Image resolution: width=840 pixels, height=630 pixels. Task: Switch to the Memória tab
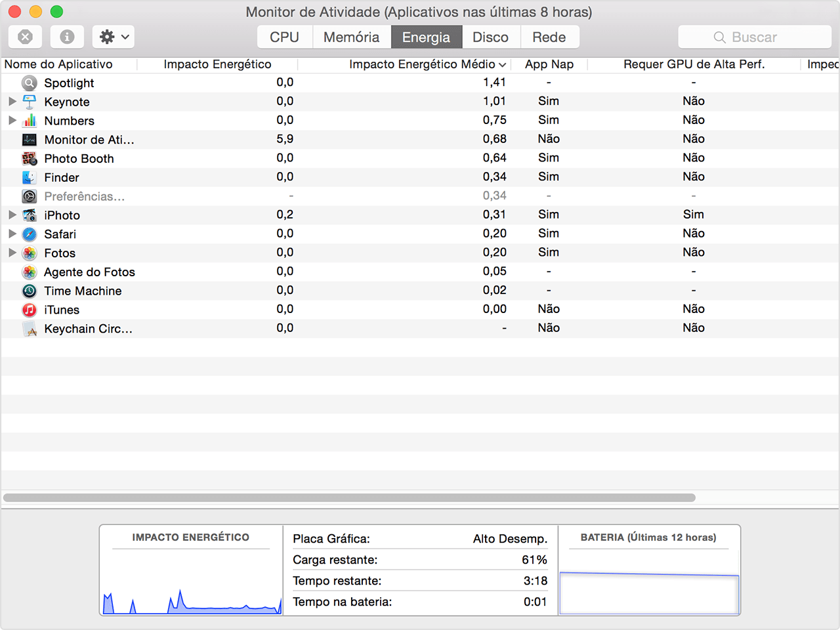[352, 37]
